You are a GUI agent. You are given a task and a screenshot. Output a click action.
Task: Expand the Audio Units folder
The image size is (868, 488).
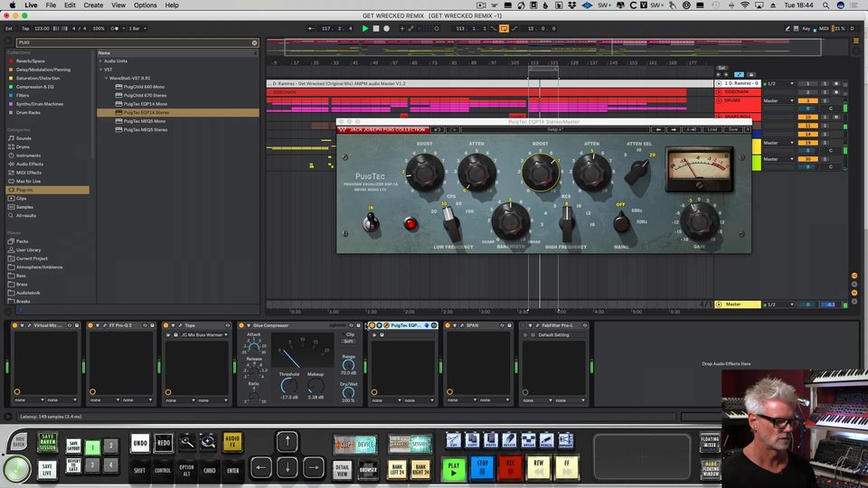pos(100,61)
